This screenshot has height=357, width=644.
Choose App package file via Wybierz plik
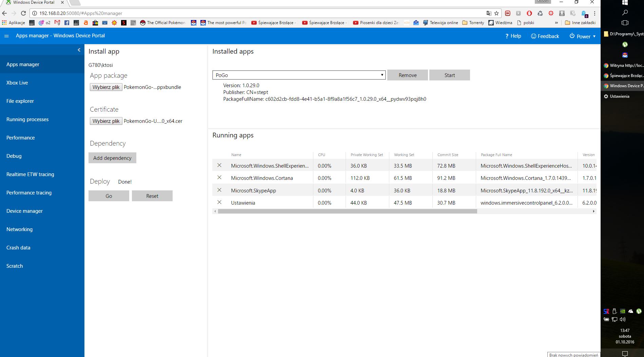click(106, 87)
